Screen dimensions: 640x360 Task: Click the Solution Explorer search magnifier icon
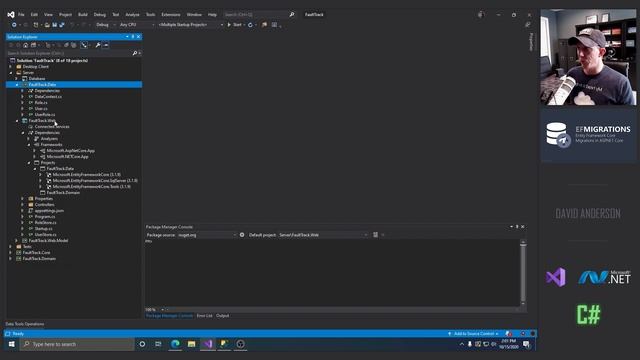coord(135,53)
